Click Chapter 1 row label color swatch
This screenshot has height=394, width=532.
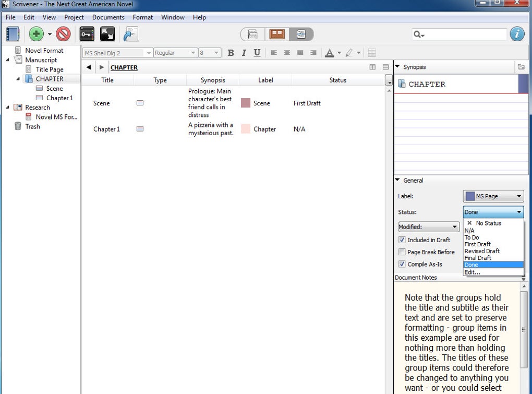(x=246, y=129)
